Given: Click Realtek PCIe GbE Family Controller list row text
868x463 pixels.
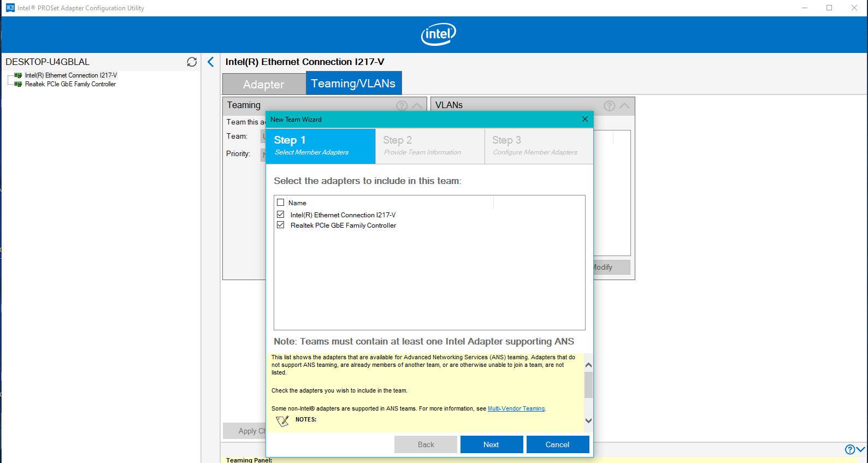Looking at the screenshot, I should [x=343, y=225].
